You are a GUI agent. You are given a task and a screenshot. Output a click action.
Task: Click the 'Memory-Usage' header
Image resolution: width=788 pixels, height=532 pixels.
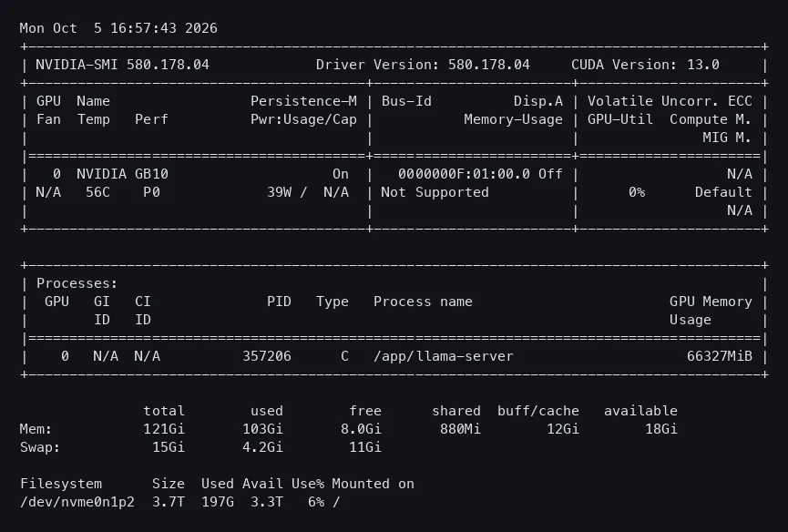[x=513, y=119]
